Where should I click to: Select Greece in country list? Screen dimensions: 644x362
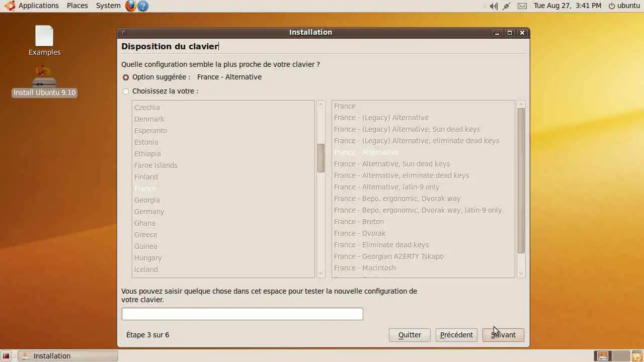[x=223, y=235]
